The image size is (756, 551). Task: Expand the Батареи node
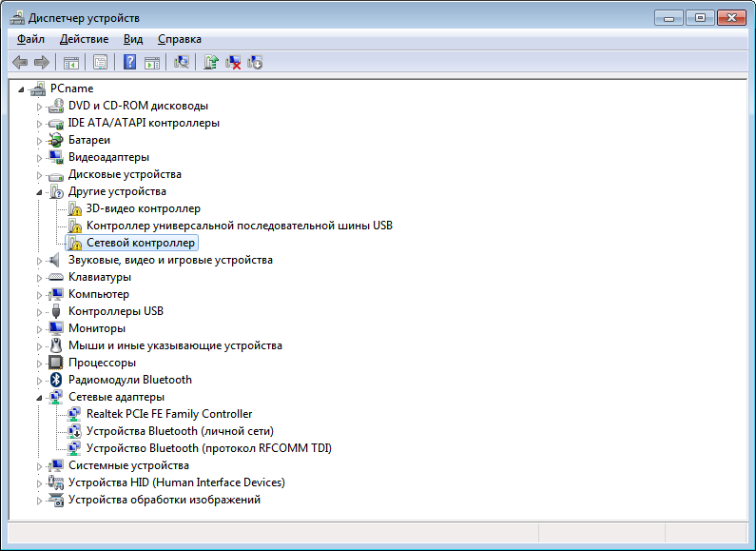click(x=40, y=141)
